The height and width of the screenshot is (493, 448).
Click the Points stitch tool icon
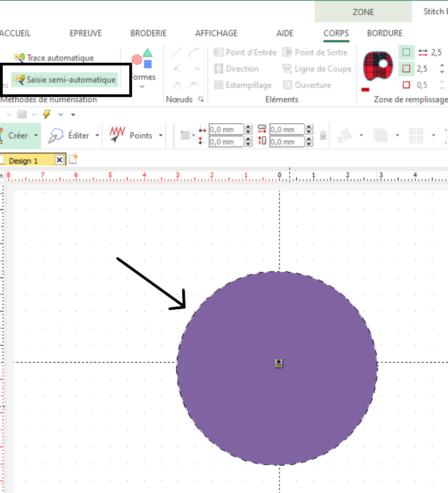[117, 135]
